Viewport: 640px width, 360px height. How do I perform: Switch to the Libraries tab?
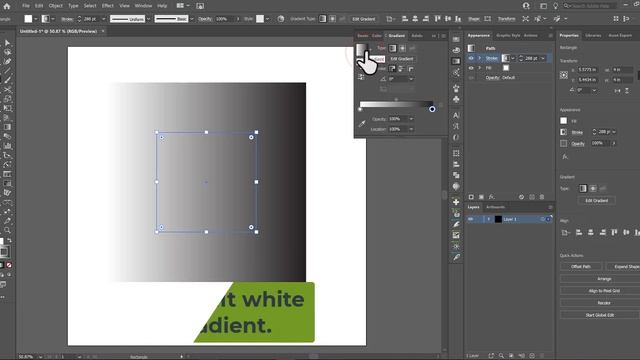pyautogui.click(x=593, y=36)
